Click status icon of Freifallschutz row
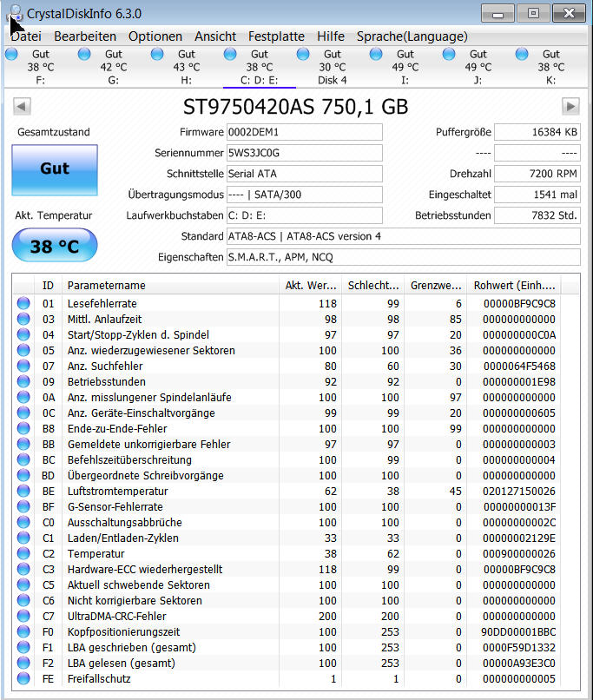The image size is (593, 700). point(23,678)
